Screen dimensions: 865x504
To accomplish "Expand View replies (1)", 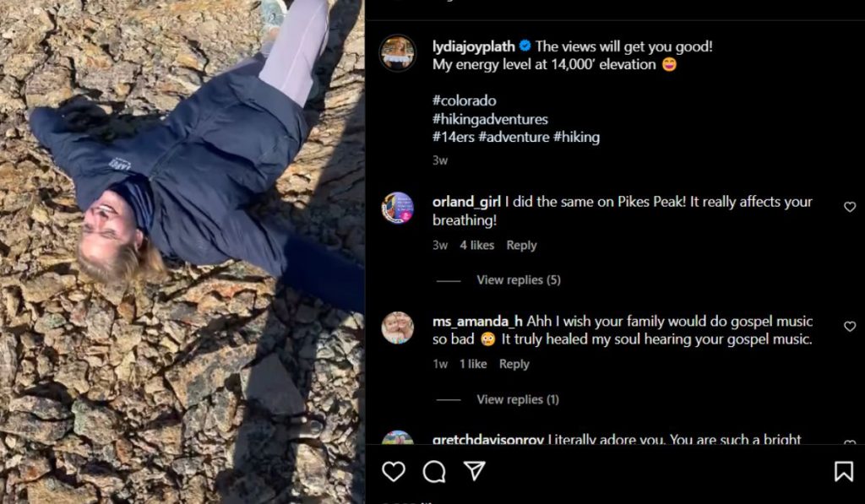I will click(518, 399).
